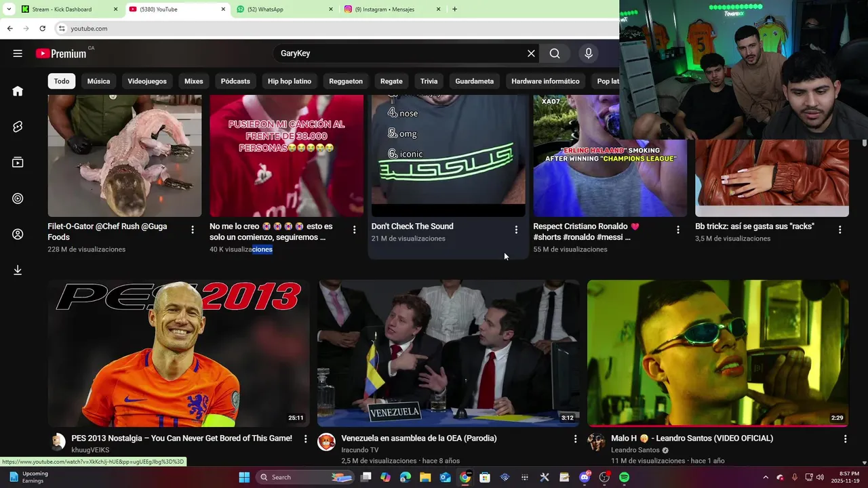Select the Guardameta filter chip

pyautogui.click(x=474, y=81)
